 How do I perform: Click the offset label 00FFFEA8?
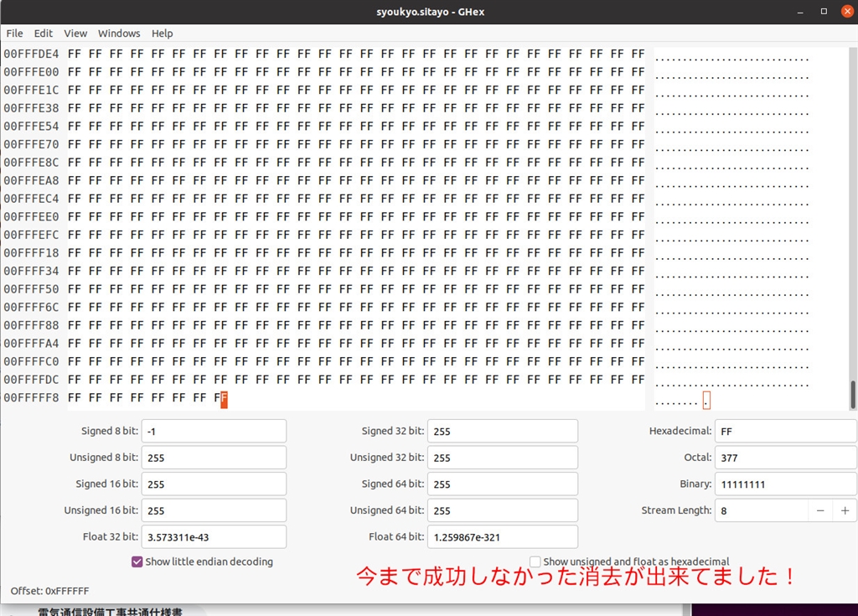point(31,180)
